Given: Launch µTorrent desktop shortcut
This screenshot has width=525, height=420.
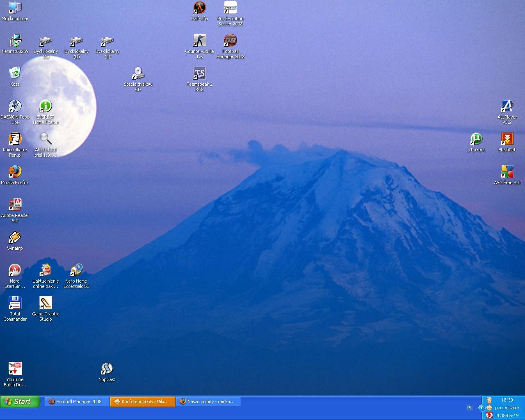Looking at the screenshot, I should (476, 142).
